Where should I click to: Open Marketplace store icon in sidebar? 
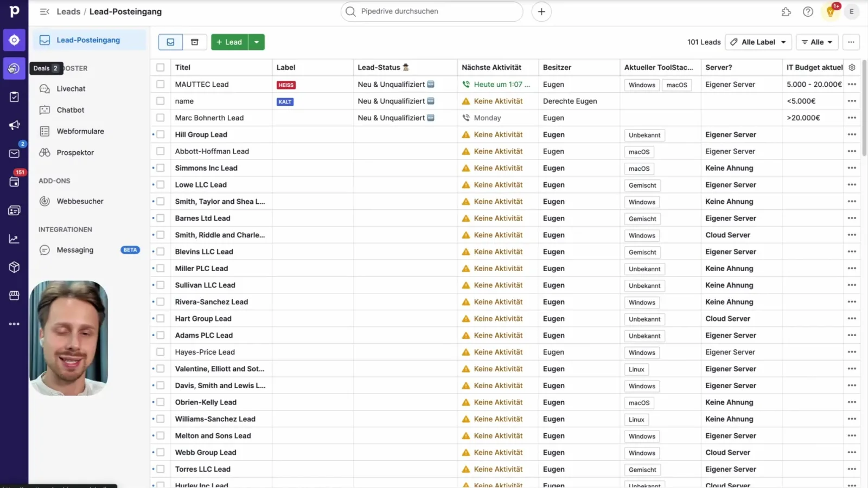pyautogui.click(x=14, y=296)
